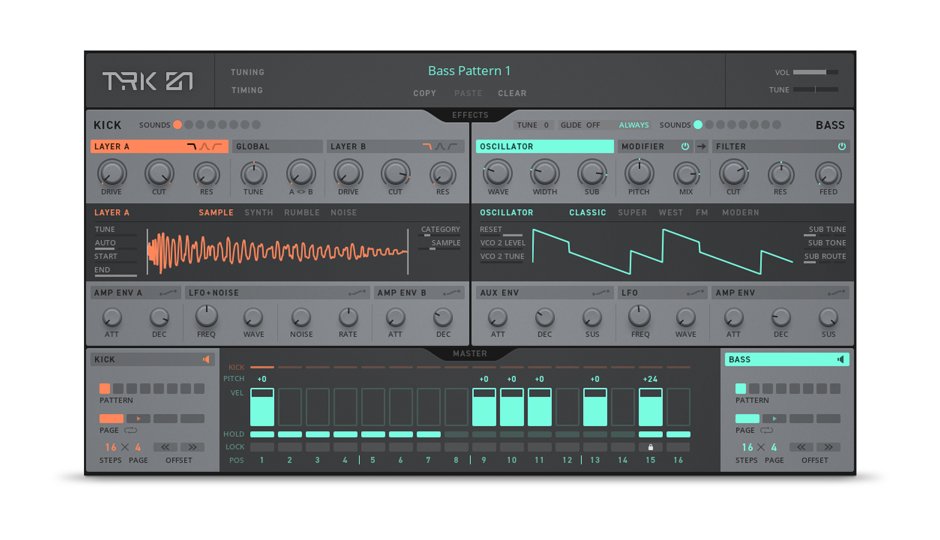
Task: Select the lowpass filter shape in Layer A
Action: [x=192, y=147]
